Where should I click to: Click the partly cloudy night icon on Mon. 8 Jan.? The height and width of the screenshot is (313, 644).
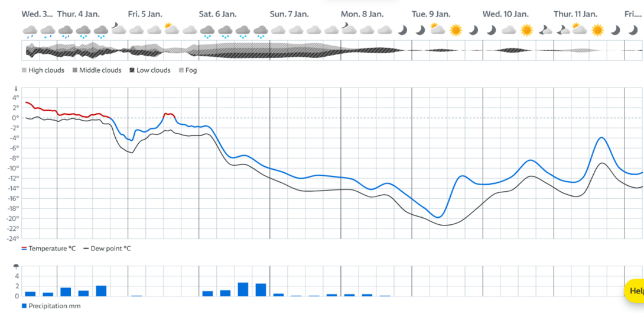(x=348, y=29)
